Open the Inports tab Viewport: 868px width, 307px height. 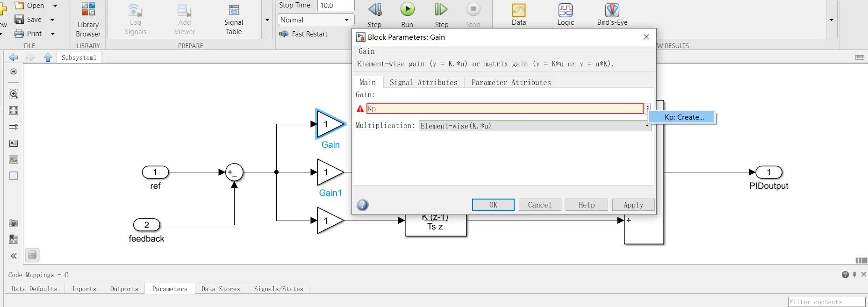tap(84, 289)
